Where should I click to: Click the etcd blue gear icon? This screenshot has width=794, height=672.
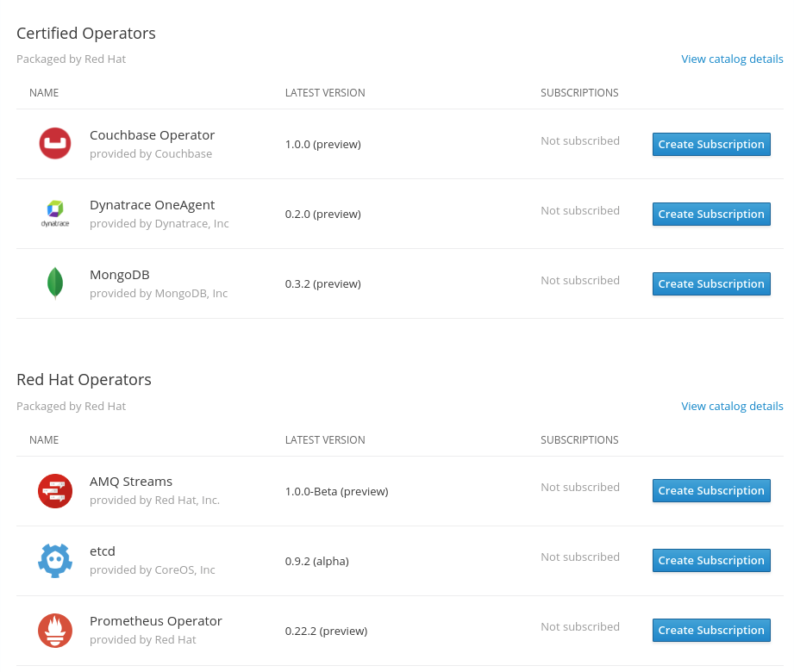pos(55,560)
